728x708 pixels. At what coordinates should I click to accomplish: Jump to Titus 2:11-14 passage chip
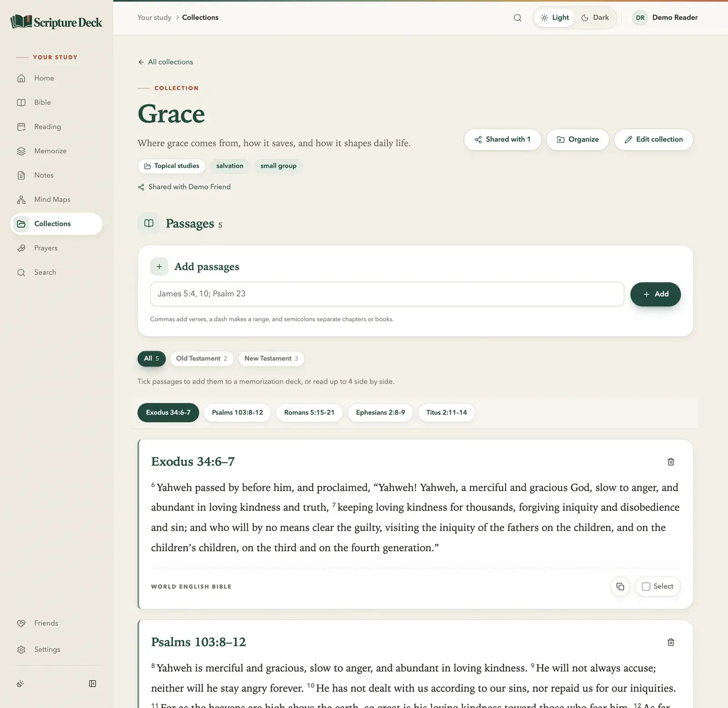tap(446, 413)
